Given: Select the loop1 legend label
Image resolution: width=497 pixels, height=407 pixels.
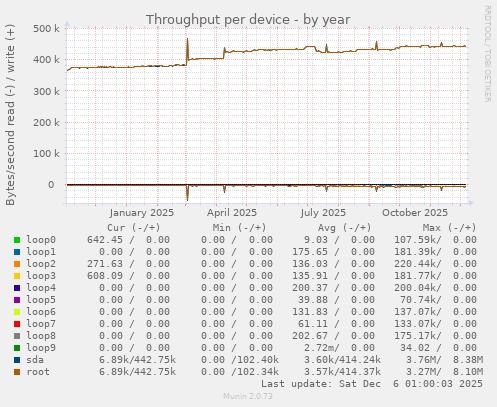Looking at the screenshot, I should pos(41,252).
